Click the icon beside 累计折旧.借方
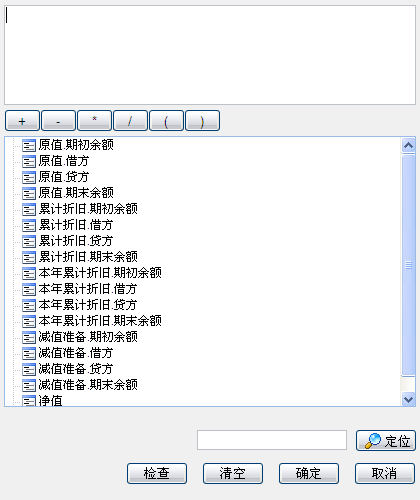Image resolution: width=420 pixels, height=500 pixels. click(29, 225)
